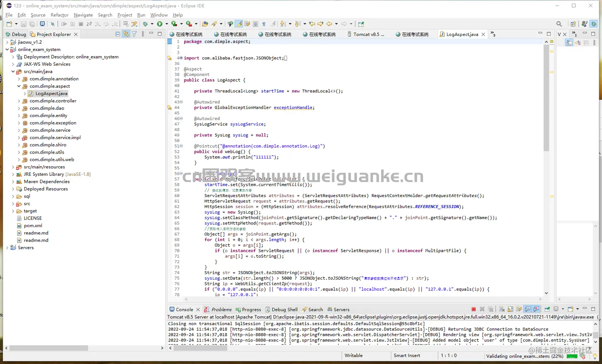Click Open Console icon in Console toolbar
This screenshot has width=602, height=364.
pos(571,309)
